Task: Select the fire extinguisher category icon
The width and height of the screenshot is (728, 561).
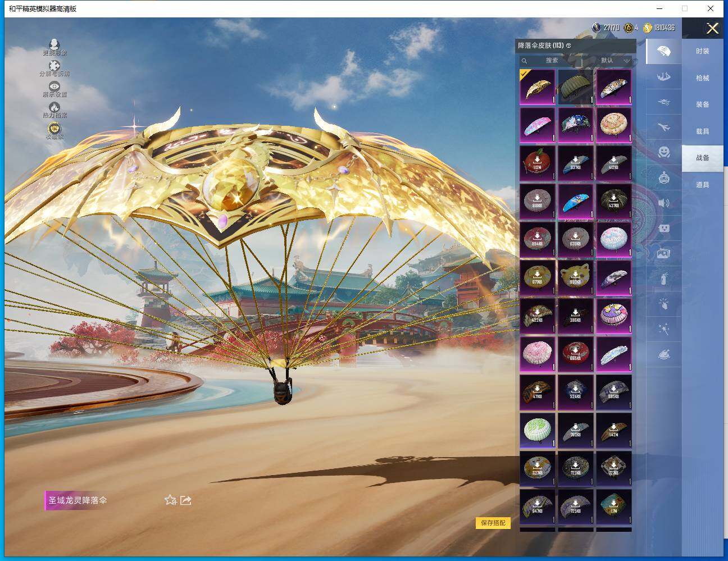Action: pyautogui.click(x=663, y=279)
